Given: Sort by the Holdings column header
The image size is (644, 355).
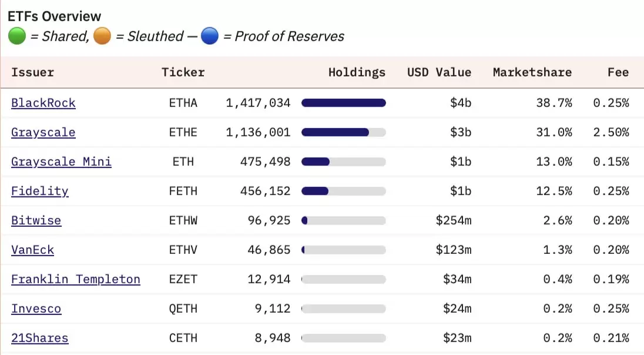Looking at the screenshot, I should [x=357, y=72].
